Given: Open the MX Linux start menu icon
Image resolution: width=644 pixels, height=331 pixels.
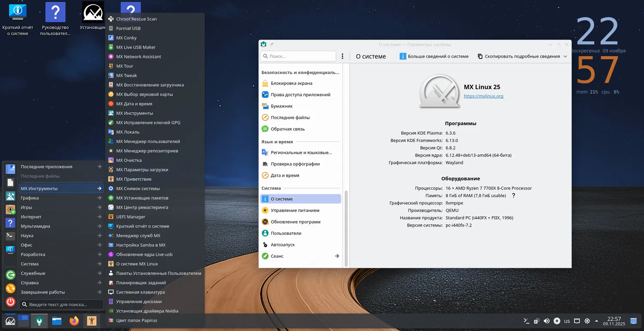Looking at the screenshot, I should point(10,321).
